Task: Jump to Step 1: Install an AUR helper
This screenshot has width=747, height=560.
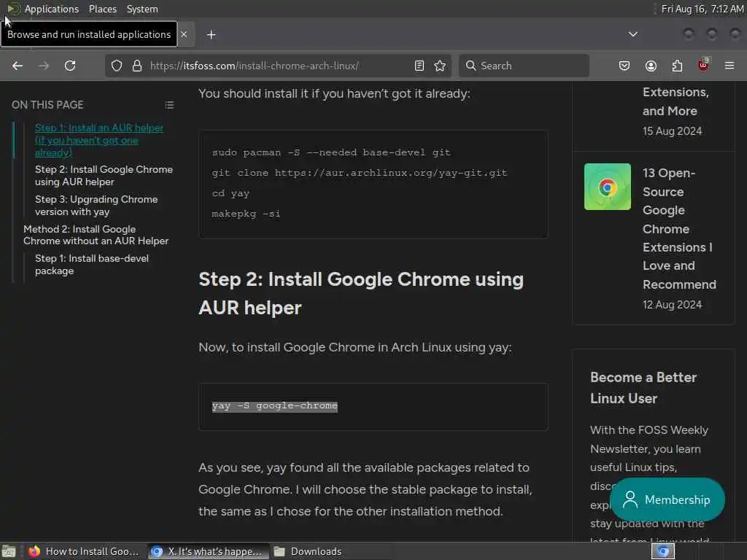Action: [99, 140]
